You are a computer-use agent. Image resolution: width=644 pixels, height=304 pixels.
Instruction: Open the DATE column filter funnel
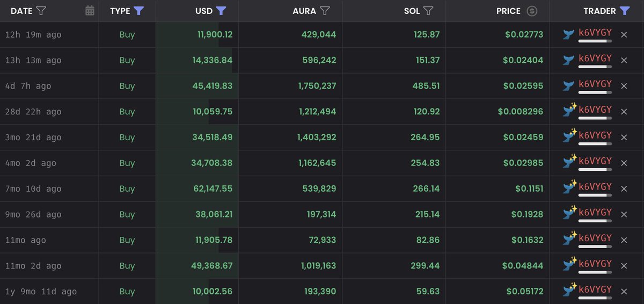[41, 11]
